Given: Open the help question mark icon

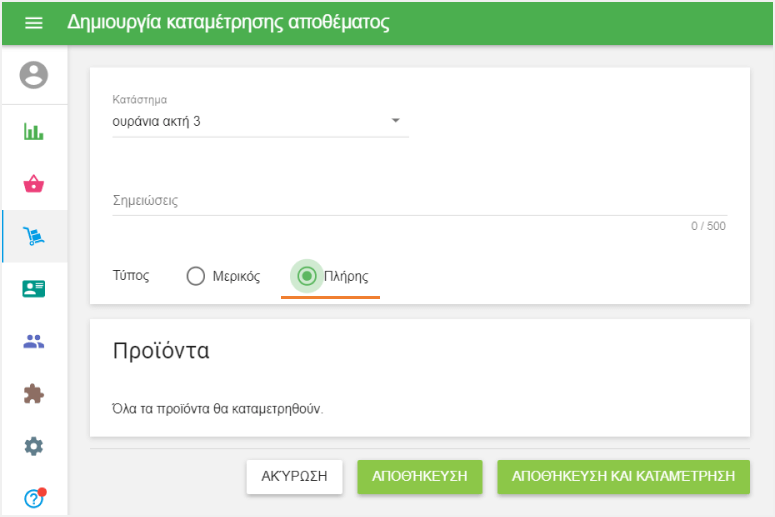Looking at the screenshot, I should click(x=35, y=498).
